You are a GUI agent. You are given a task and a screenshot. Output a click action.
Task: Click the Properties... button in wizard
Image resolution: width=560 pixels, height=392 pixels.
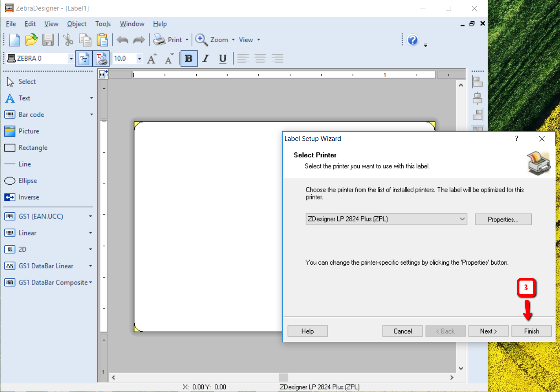(503, 219)
